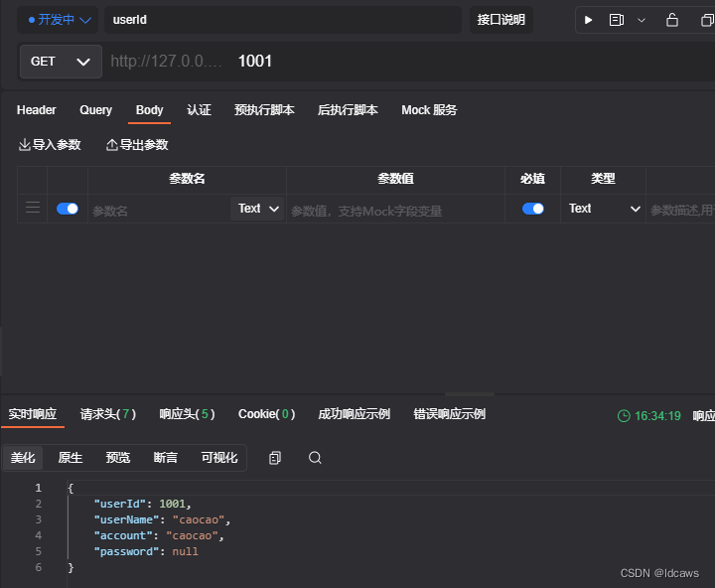Copy response content with the copy icon
Screen dimensions: 715x588
point(275,458)
